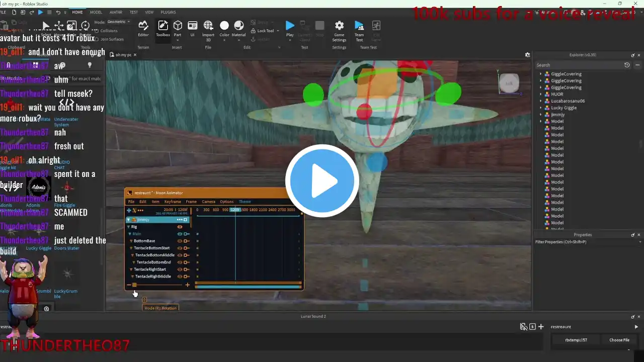The width and height of the screenshot is (644, 362).
Task: Click the magnifier icon under the Toolbox
Action: [x=46, y=309]
